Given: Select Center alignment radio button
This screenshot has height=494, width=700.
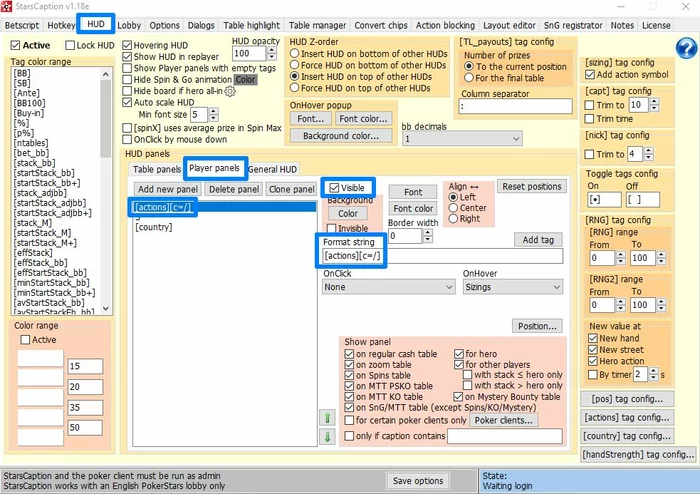Looking at the screenshot, I should coord(453,208).
